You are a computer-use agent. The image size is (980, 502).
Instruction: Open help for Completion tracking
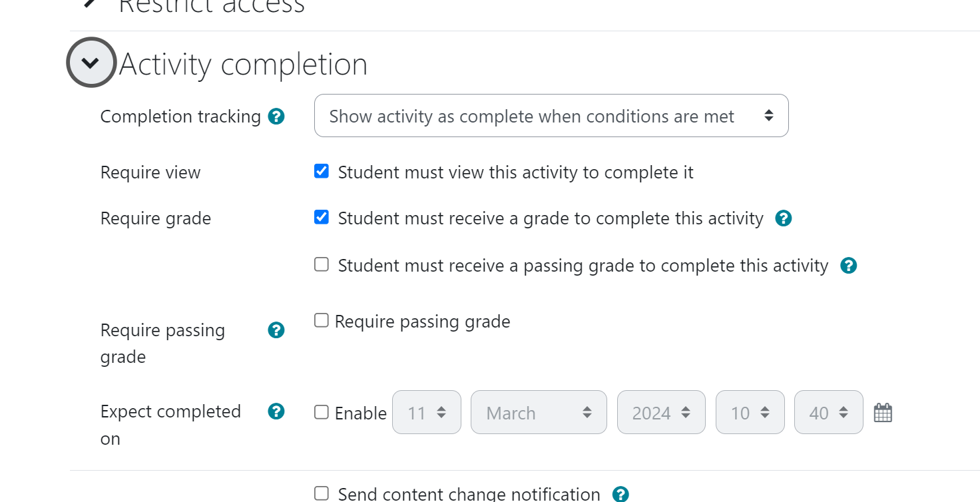pos(276,117)
